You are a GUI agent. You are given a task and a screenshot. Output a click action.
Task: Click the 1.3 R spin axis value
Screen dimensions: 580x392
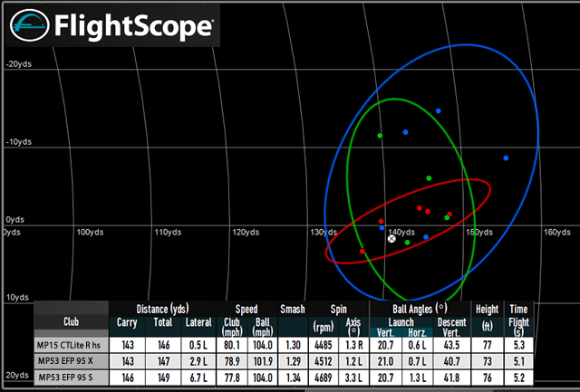point(354,345)
